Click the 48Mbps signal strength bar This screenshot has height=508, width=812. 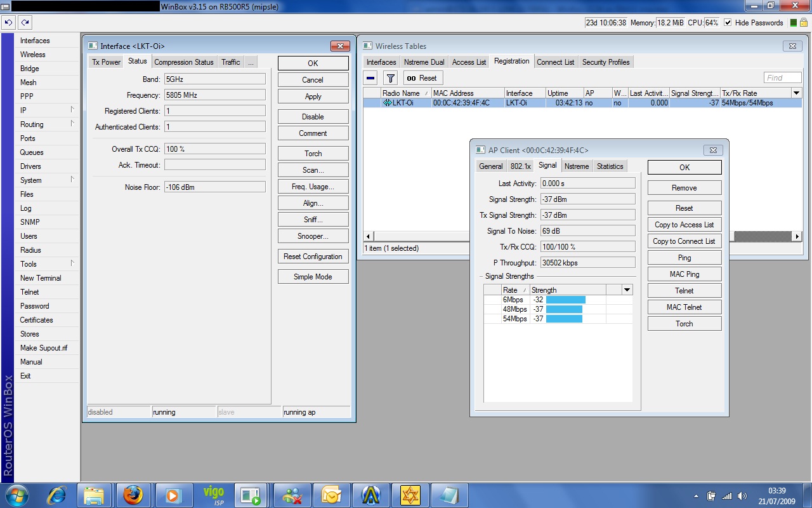coord(564,309)
